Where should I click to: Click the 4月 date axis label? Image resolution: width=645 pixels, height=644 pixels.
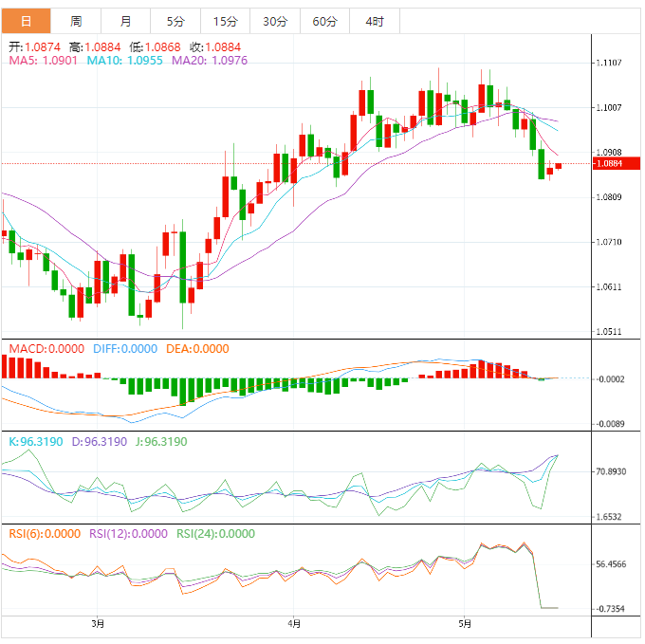tap(294, 624)
